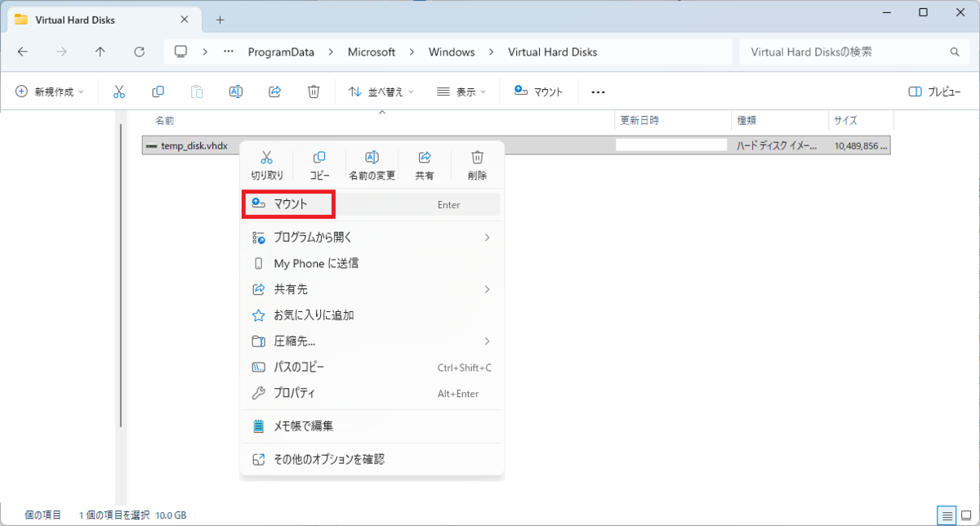Click コピー in the context menu
The image size is (980, 526).
[x=319, y=165]
